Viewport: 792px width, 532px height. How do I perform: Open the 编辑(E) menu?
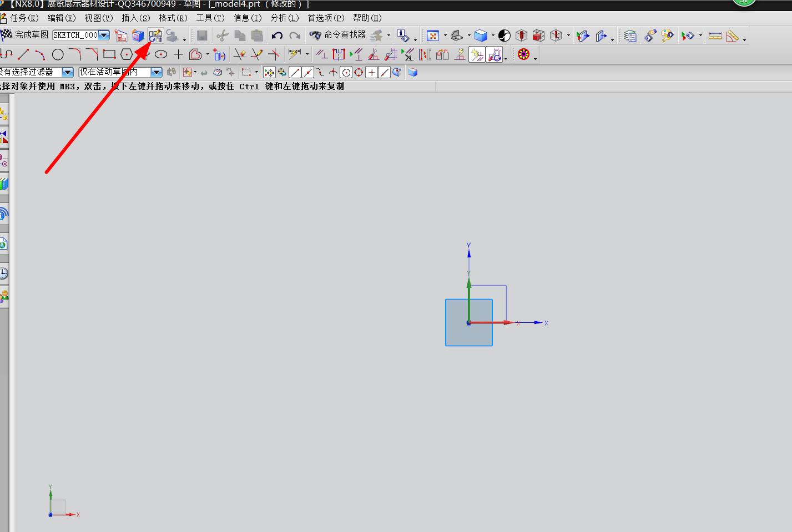(x=62, y=18)
